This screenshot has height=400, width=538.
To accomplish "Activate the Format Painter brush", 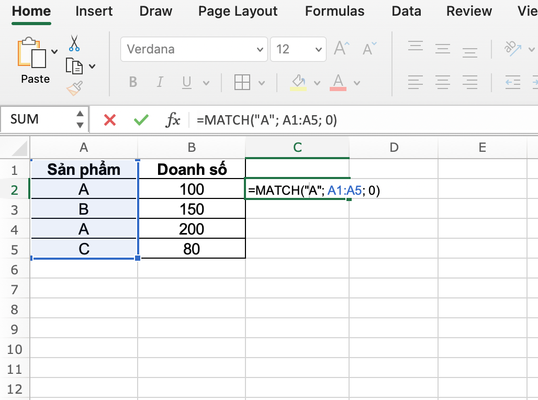I will 75,88.
